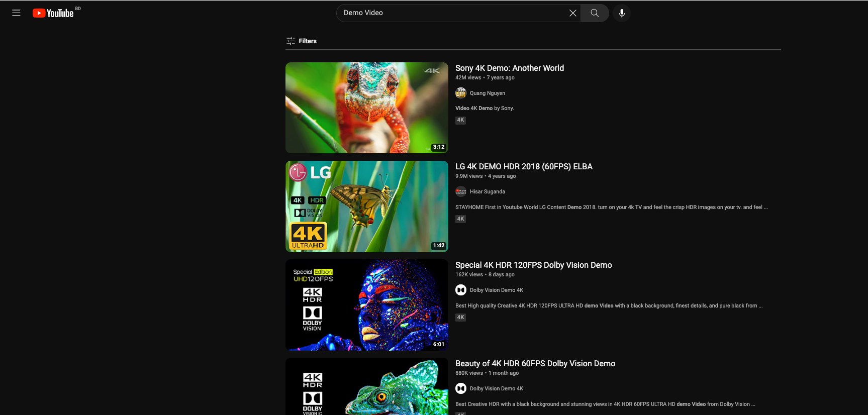
Task: Click 'Best High quality Creative' description
Action: click(609, 305)
